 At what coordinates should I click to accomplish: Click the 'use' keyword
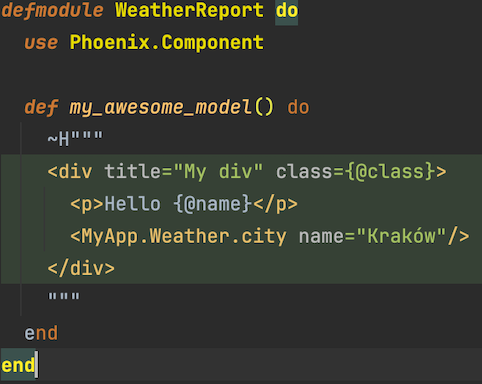pyautogui.click(x=41, y=43)
